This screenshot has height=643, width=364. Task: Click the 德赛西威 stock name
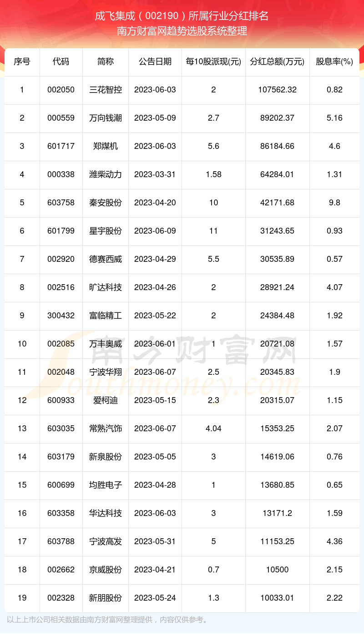click(106, 259)
